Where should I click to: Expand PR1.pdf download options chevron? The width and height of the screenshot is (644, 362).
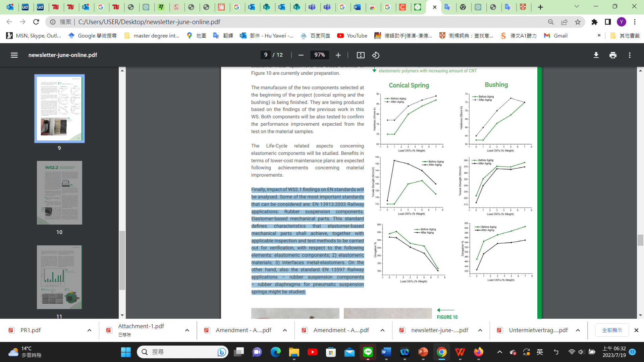[89, 330]
